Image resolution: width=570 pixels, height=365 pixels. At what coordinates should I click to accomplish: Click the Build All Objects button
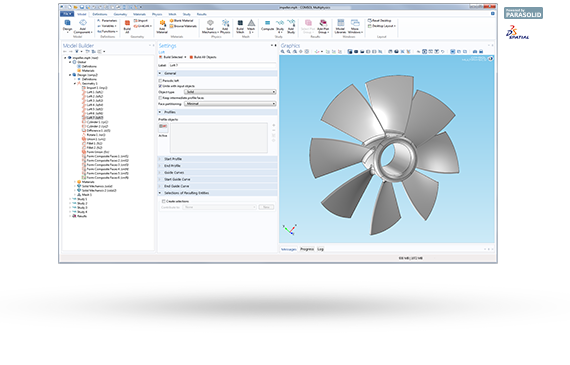(203, 57)
